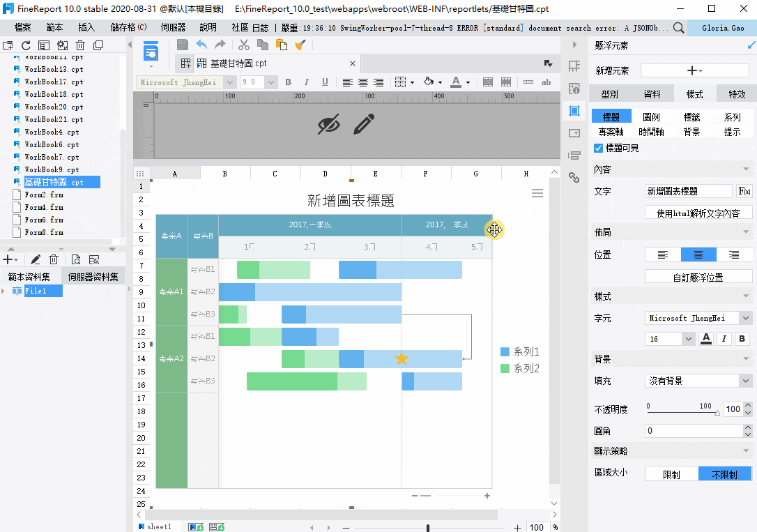The height and width of the screenshot is (532, 757).
Task: Click the ab text wrap toolbar icon
Action: (x=546, y=82)
